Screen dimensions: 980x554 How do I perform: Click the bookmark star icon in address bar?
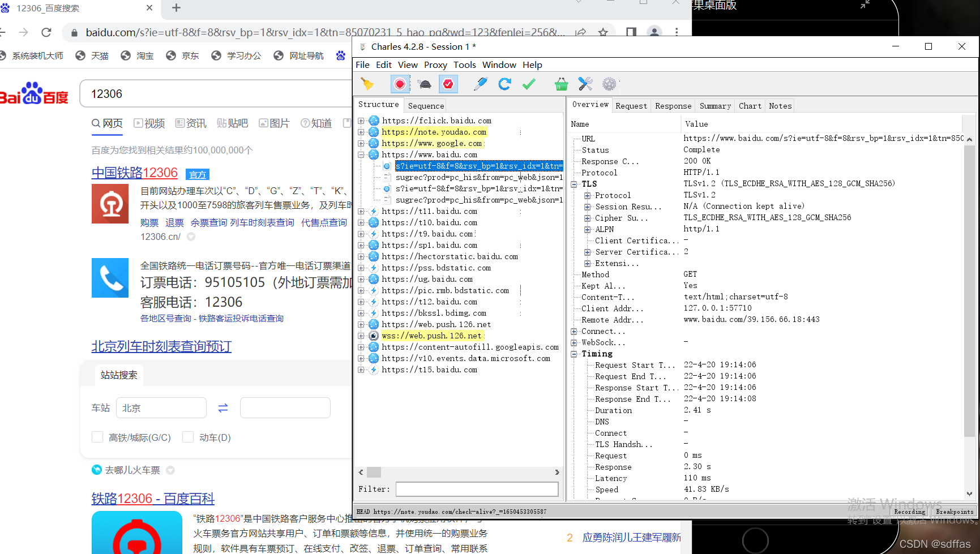click(x=603, y=32)
